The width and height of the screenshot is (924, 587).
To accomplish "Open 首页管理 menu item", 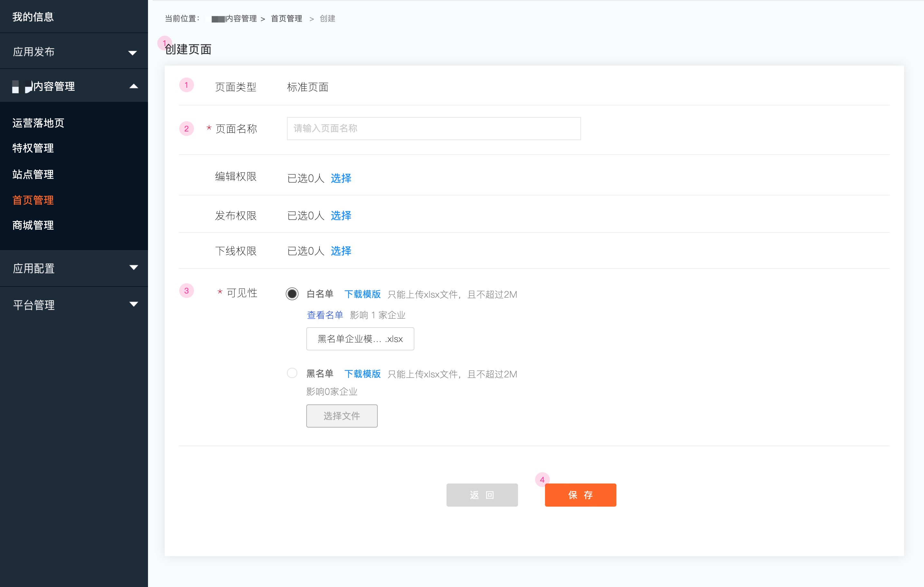I will coord(33,200).
